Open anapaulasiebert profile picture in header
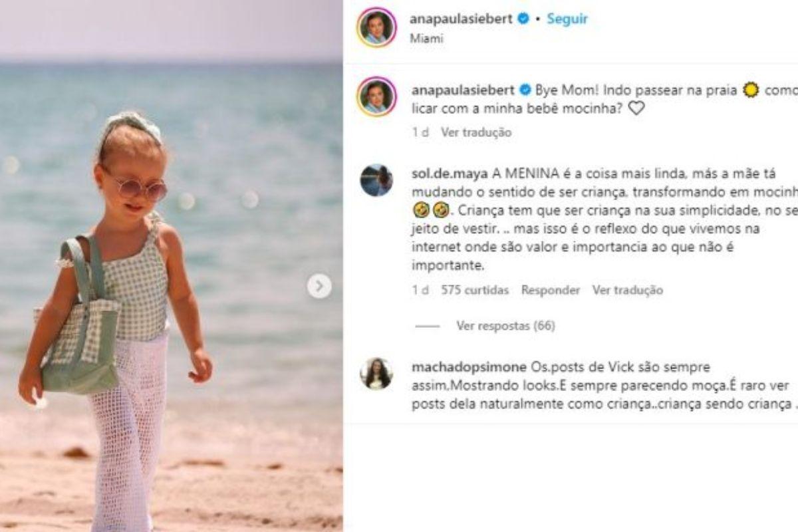The image size is (798, 532). pyautogui.click(x=376, y=27)
